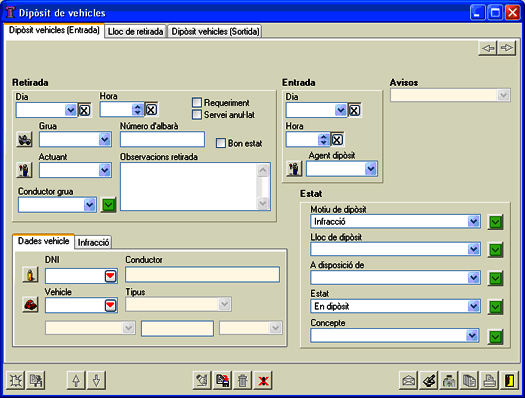Adjust the Retirada Hora spinner

coord(138,109)
